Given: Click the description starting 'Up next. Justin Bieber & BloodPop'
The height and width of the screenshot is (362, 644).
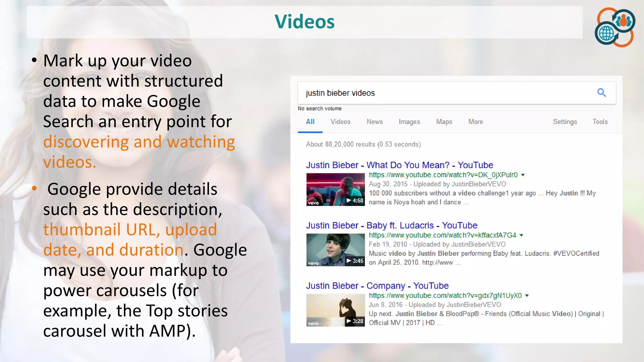Looking at the screenshot, I should (x=486, y=318).
